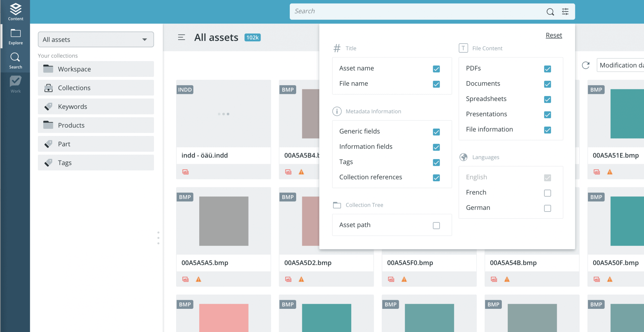Click the info icon beside Metadata Information

(337, 111)
